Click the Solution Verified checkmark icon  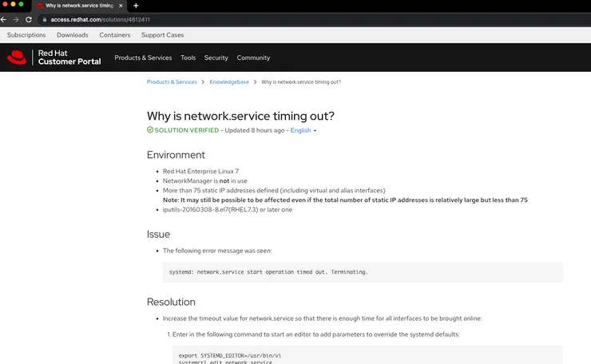(x=150, y=130)
